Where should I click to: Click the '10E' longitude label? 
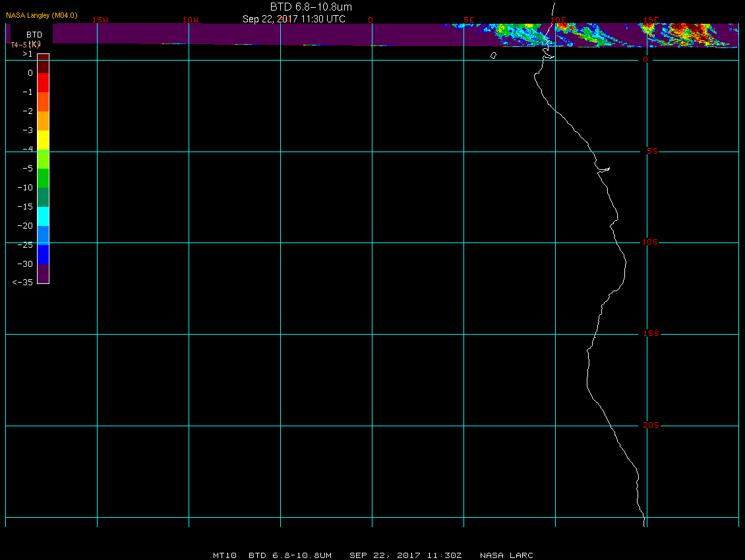click(x=558, y=20)
